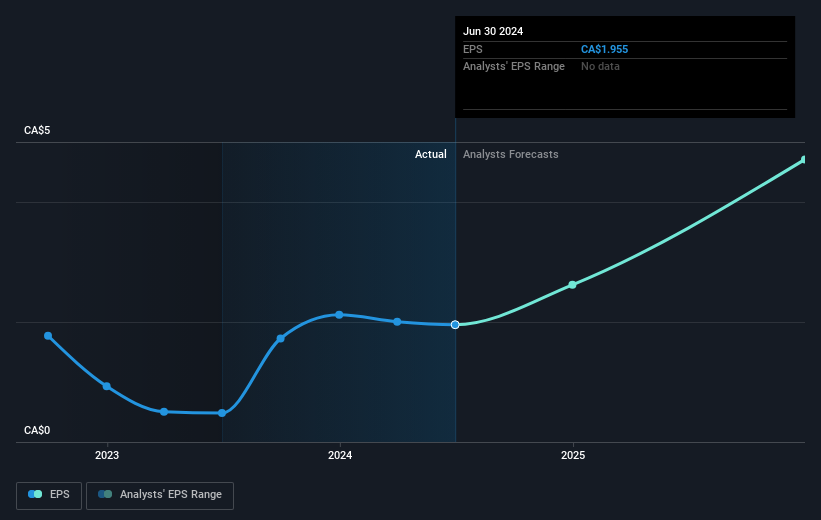This screenshot has height=520, width=821.
Task: Click the tooltip 'EPS' row label
Action: point(473,49)
